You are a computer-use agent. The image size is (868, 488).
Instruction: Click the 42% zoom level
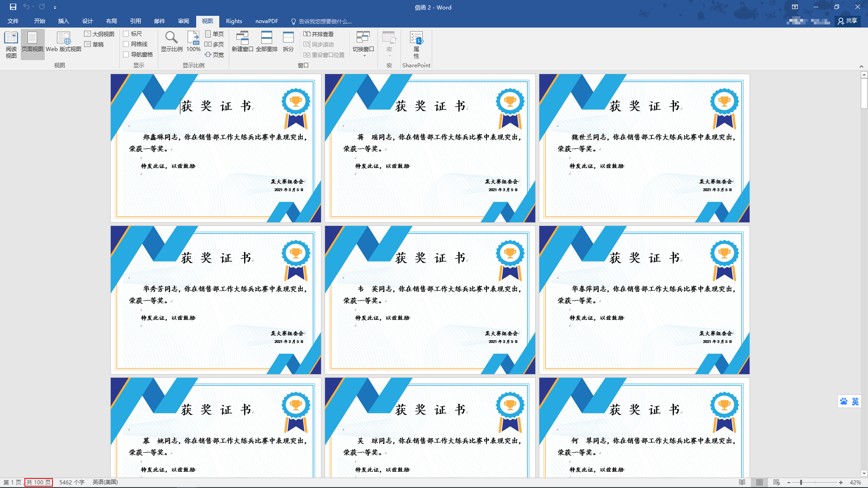[x=855, y=483]
